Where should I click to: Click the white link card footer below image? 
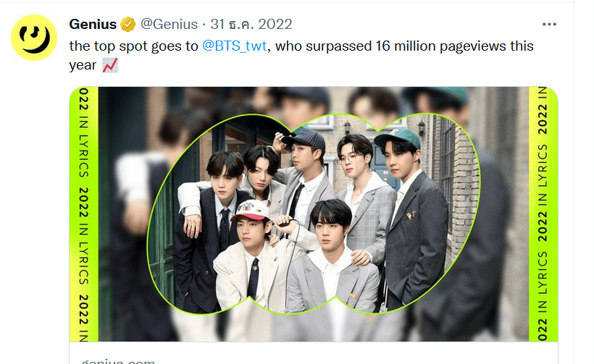point(313,353)
